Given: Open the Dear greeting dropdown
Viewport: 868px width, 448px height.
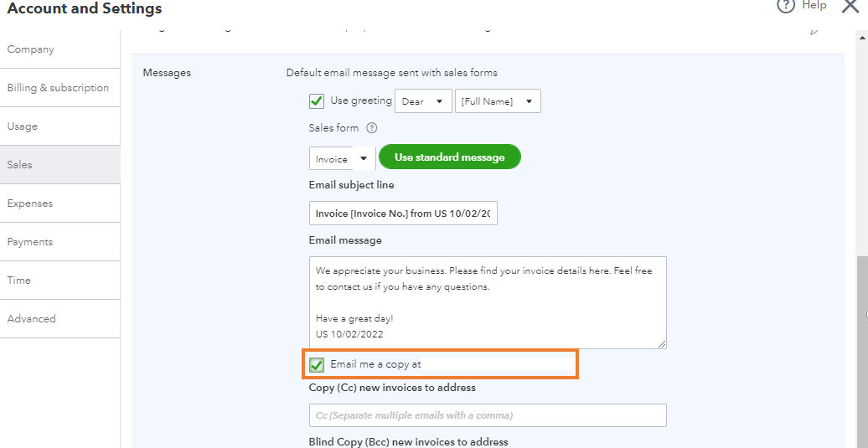Looking at the screenshot, I should [x=423, y=101].
